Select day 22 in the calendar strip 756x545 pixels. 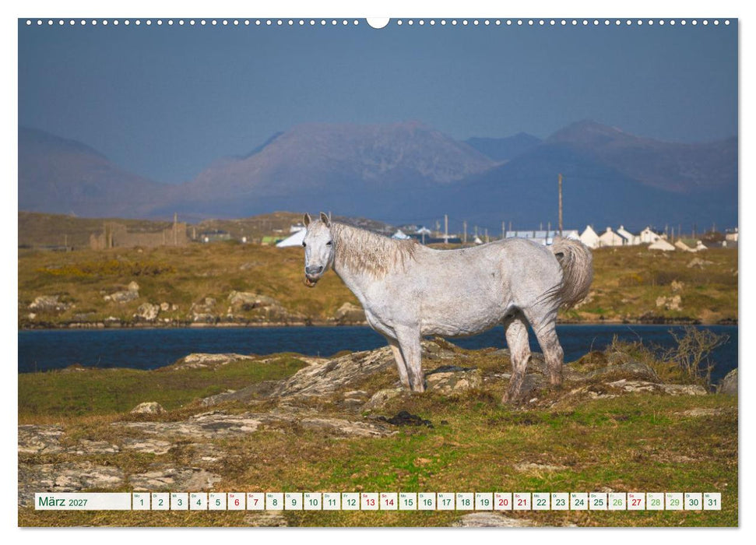click(541, 501)
